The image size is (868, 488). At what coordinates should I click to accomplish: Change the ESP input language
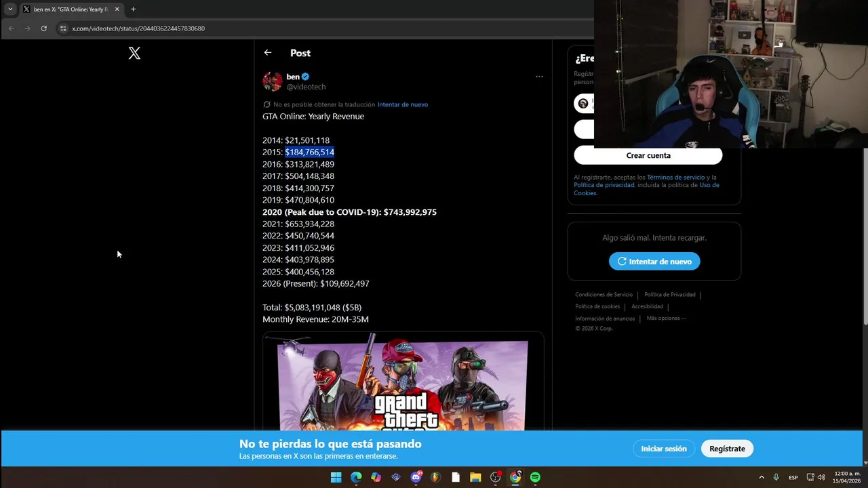tap(793, 477)
